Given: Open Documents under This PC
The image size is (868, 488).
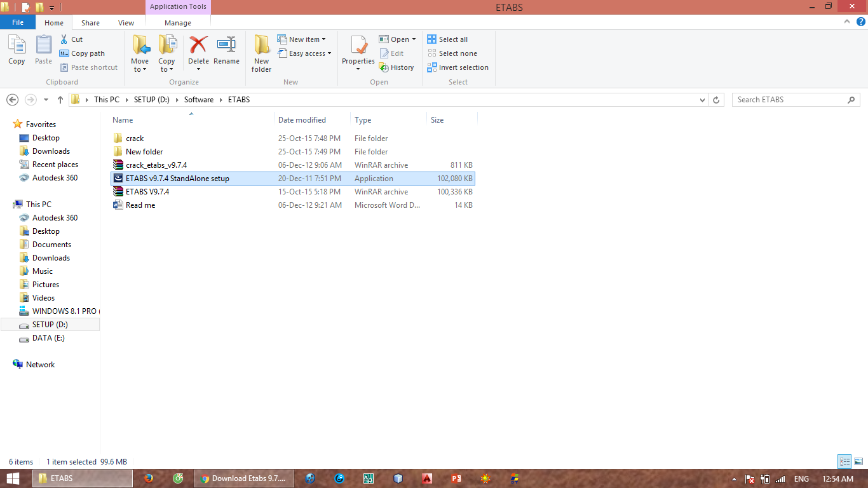Looking at the screenshot, I should (51, 245).
